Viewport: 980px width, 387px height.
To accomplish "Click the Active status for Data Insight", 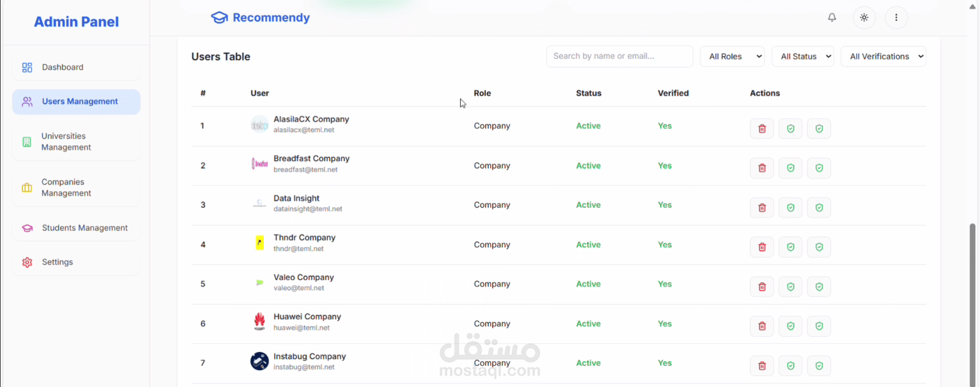I will click(588, 205).
